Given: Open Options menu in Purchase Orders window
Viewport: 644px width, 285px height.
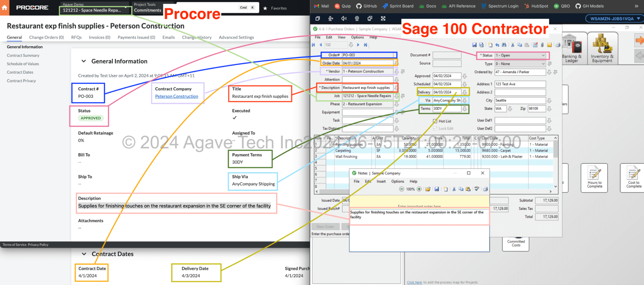Looking at the screenshot, I should pos(357,37).
